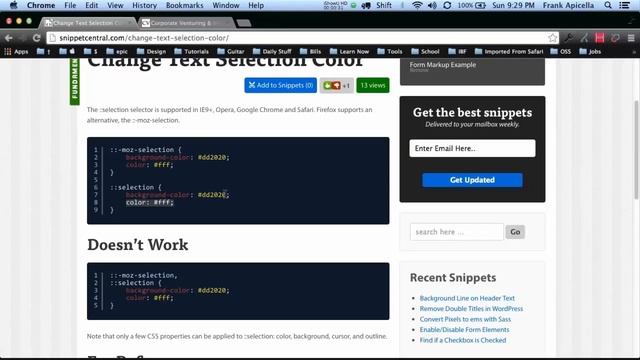Open Convert Pixels to ems with Sass link

(x=465, y=319)
